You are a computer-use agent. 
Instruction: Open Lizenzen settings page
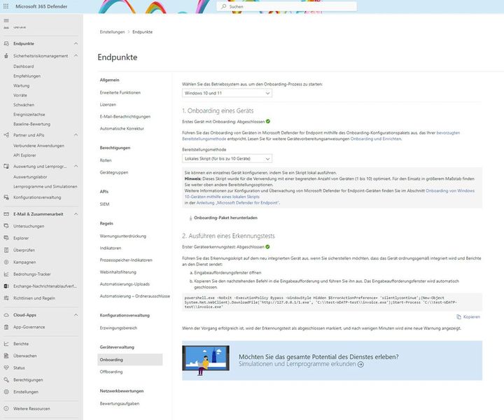tap(108, 104)
